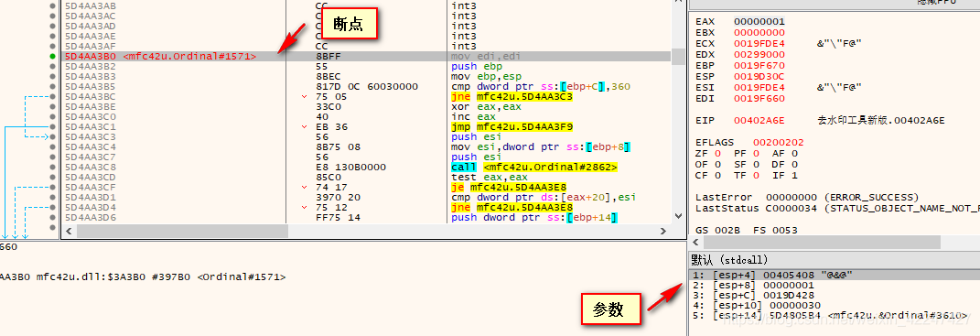The image size is (980, 336).
Task: Set breakpoint dot next to 5D4AA3B5
Action: tap(52, 86)
